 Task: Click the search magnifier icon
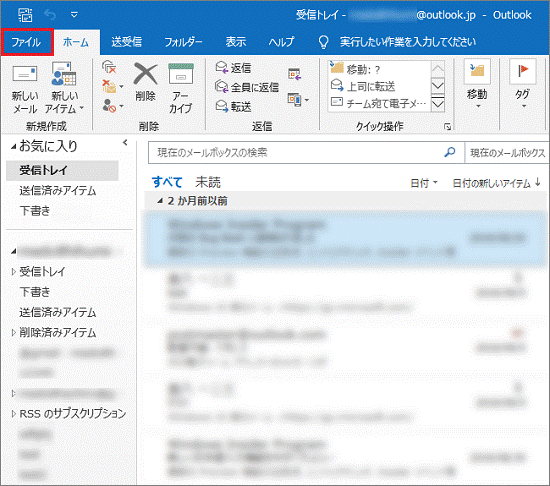point(450,152)
